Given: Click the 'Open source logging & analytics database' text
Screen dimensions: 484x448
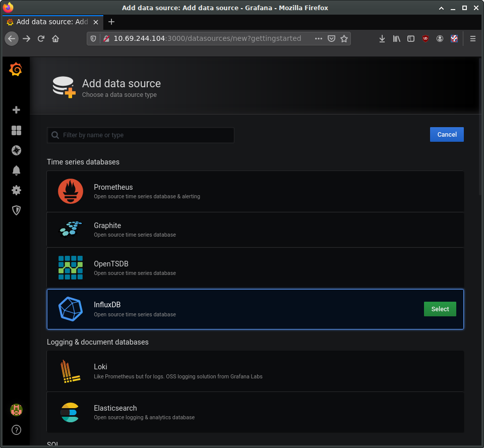Looking at the screenshot, I should point(144,417).
